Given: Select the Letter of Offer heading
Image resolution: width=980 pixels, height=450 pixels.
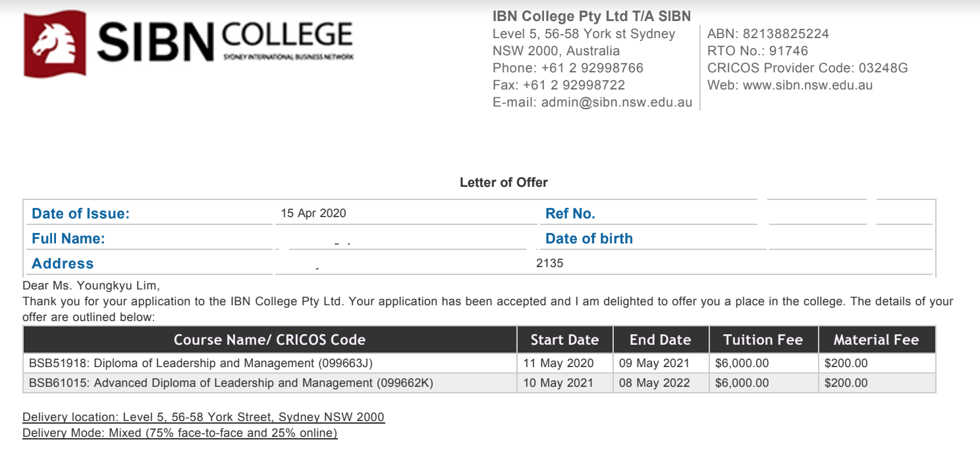Looking at the screenshot, I should 504,182.
